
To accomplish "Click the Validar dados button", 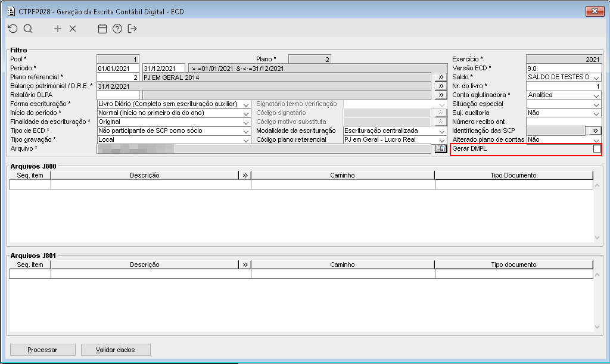I will click(x=116, y=350).
